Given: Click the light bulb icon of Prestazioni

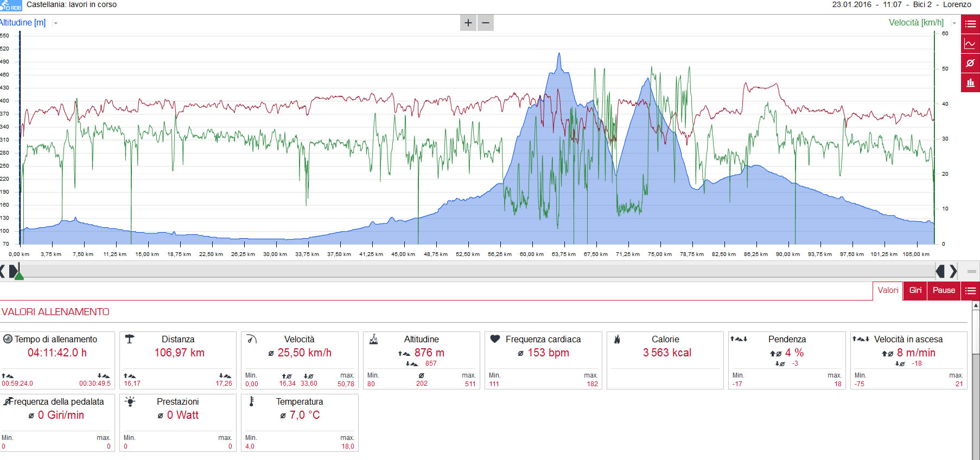Looking at the screenshot, I should click(130, 401).
